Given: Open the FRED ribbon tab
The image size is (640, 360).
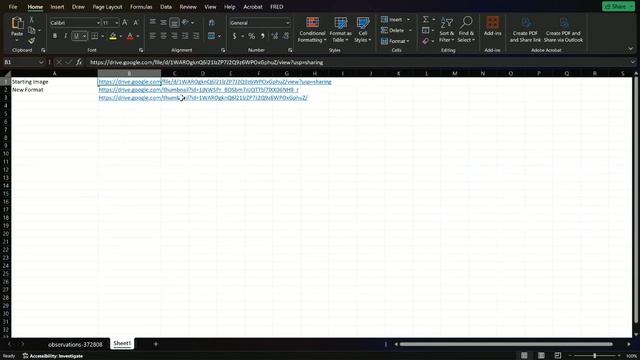Looking at the screenshot, I should click(x=276, y=7).
